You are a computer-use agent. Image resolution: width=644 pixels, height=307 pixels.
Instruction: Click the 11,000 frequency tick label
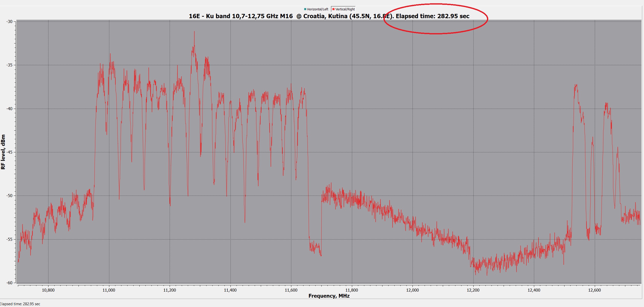(x=109, y=290)
